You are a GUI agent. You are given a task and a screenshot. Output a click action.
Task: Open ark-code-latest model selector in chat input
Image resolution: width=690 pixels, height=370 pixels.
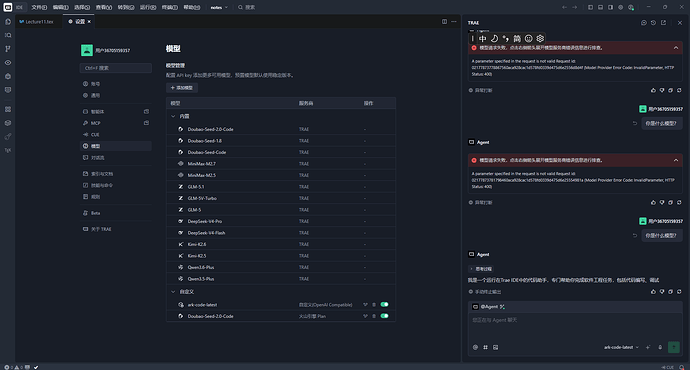[621, 347]
